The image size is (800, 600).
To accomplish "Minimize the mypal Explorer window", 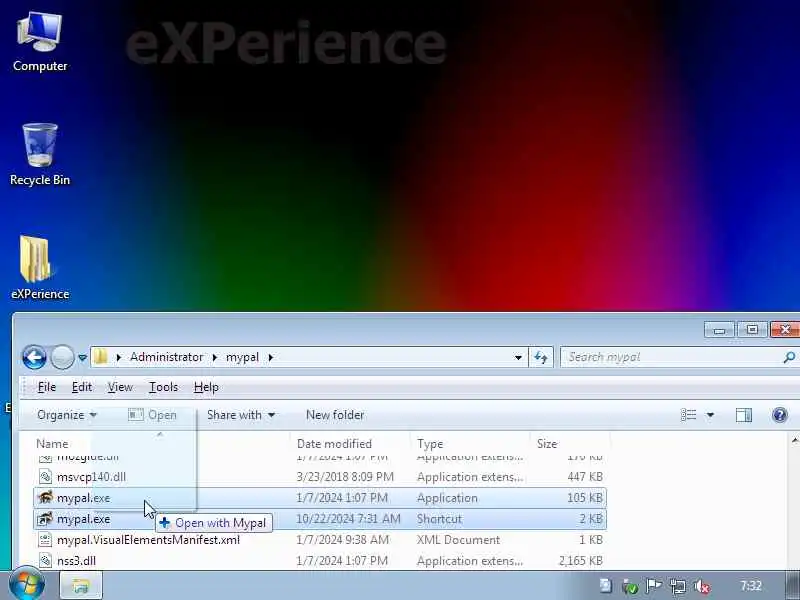I will [719, 330].
